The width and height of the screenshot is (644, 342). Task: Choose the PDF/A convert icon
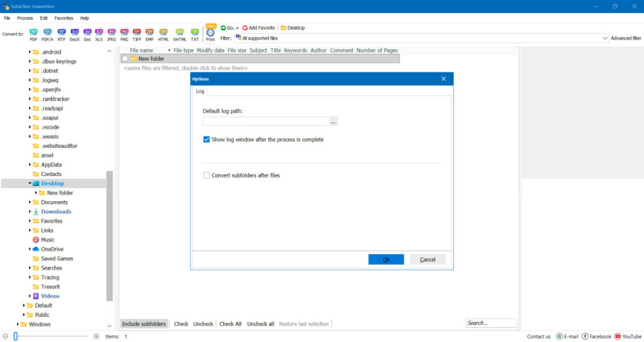47,35
